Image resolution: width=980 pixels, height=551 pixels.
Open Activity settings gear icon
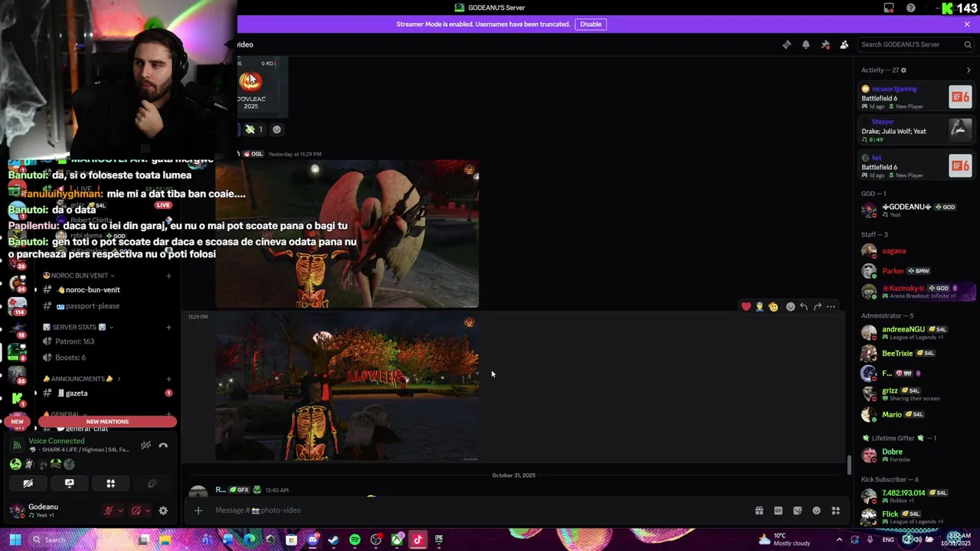(x=903, y=70)
